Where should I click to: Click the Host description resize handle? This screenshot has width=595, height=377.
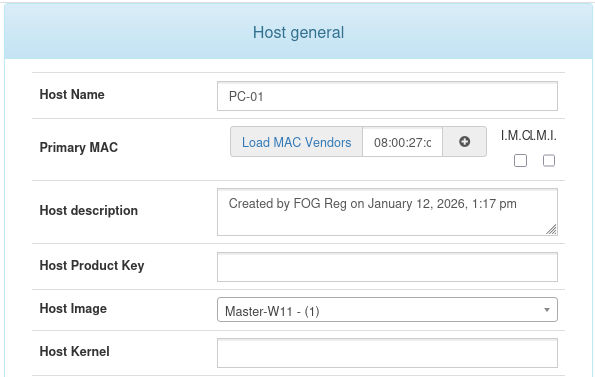coord(551,229)
